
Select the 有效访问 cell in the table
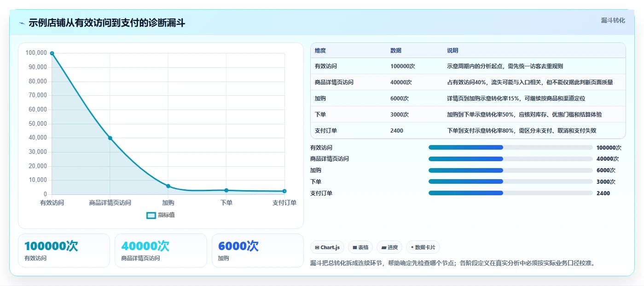326,66
